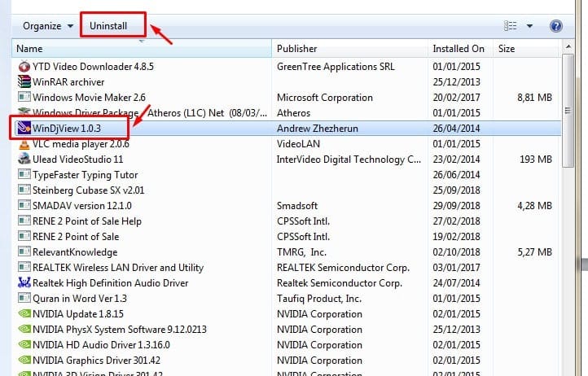Image resolution: width=588 pixels, height=376 pixels.
Task: Click the 20/02/2017 install date
Action: coord(456,98)
